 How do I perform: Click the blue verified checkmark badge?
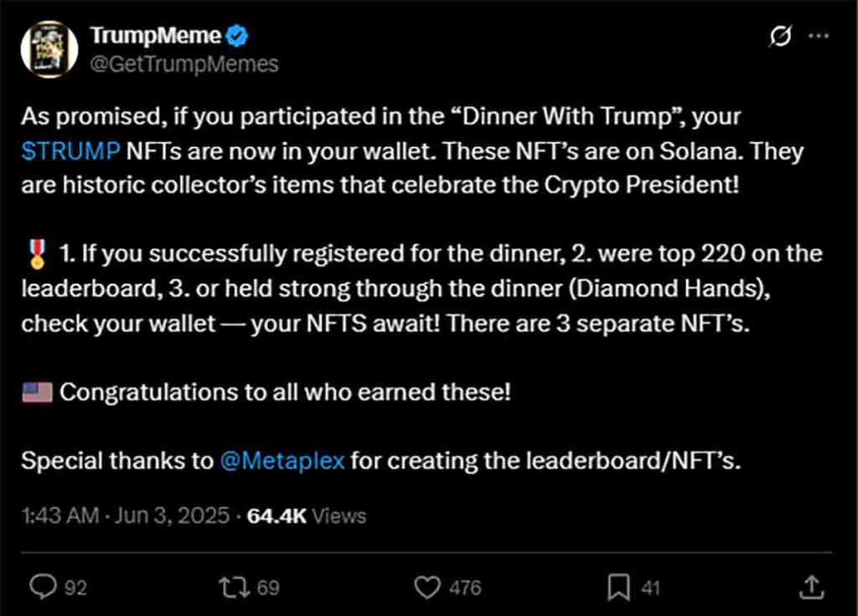tap(238, 36)
